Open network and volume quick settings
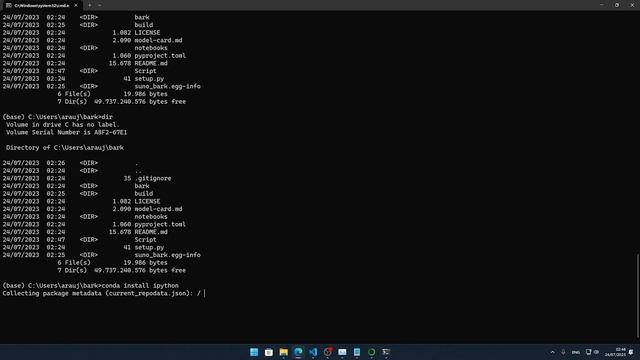 point(592,352)
